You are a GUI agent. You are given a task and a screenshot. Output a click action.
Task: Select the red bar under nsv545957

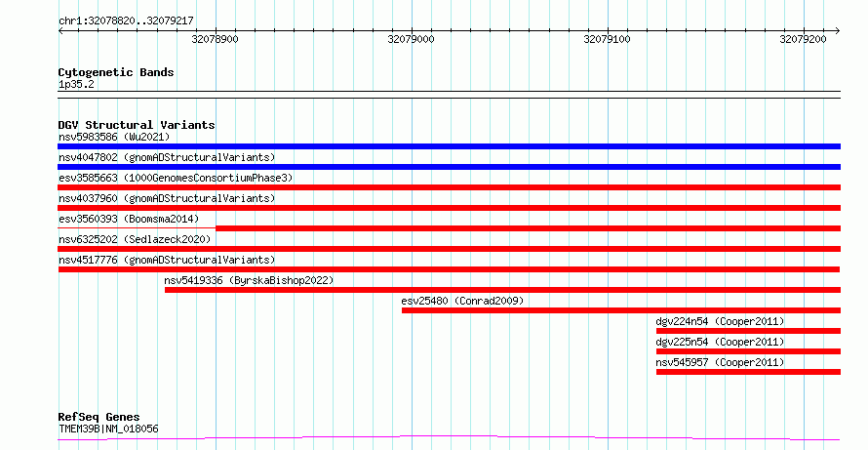click(x=748, y=372)
